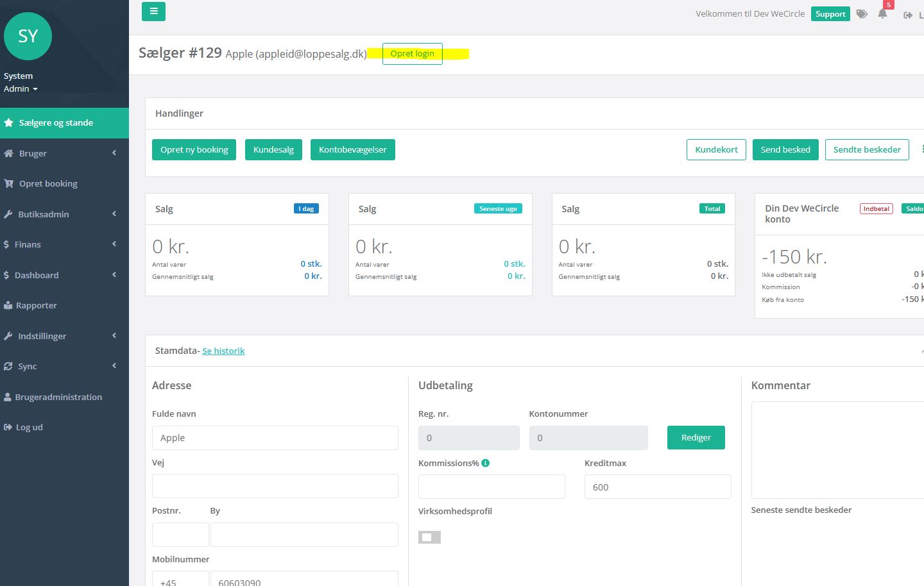
Task: Click the home icon beside Bruger
Action: pos(9,153)
